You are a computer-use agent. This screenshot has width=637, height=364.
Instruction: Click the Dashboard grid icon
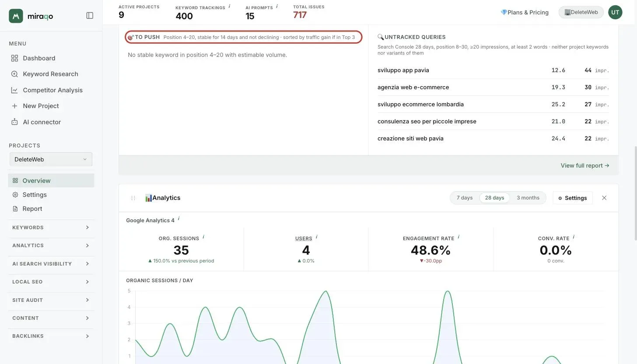[x=14, y=58]
